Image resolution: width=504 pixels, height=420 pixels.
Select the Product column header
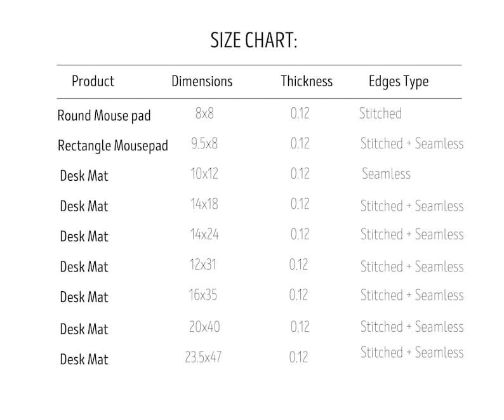(x=93, y=81)
